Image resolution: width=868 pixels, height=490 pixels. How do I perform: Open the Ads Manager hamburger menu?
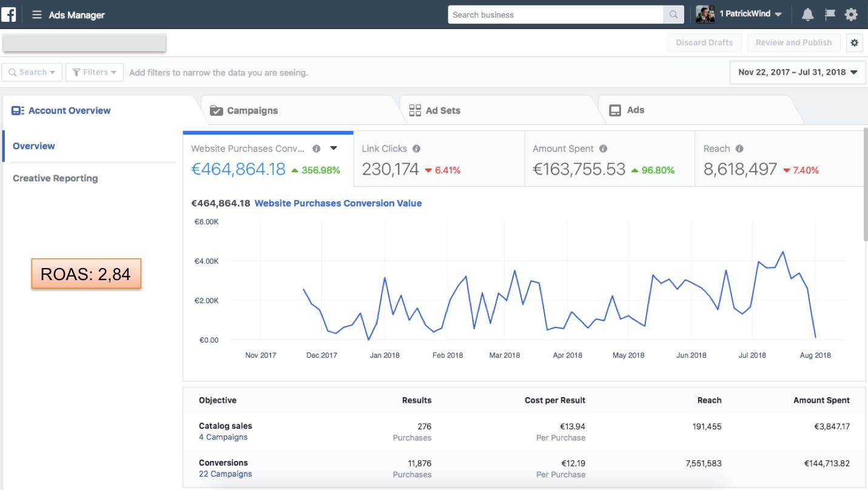click(x=37, y=15)
